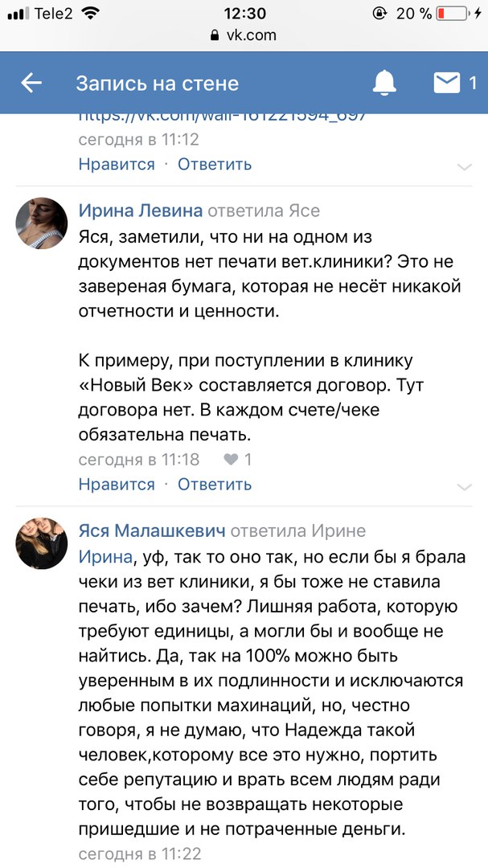Open notifications bell icon

[x=385, y=83]
